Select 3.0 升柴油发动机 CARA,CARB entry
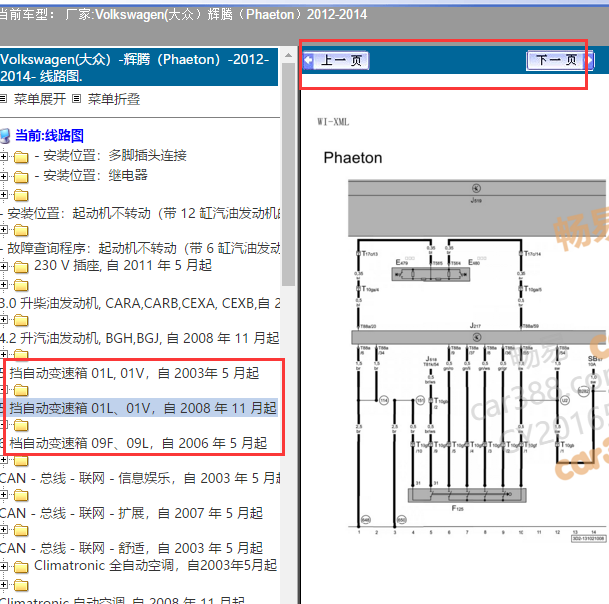The image size is (609, 604). point(141,303)
